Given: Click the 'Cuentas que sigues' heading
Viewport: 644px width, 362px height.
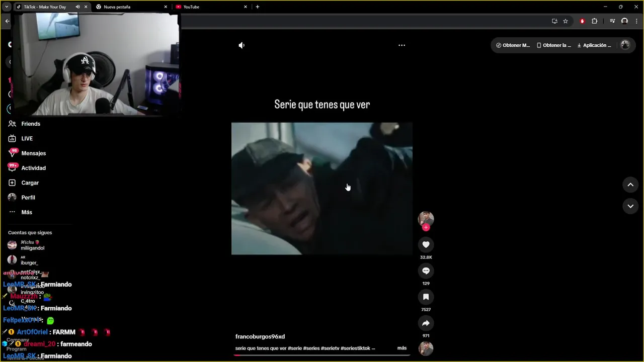Looking at the screenshot, I should (x=30, y=233).
